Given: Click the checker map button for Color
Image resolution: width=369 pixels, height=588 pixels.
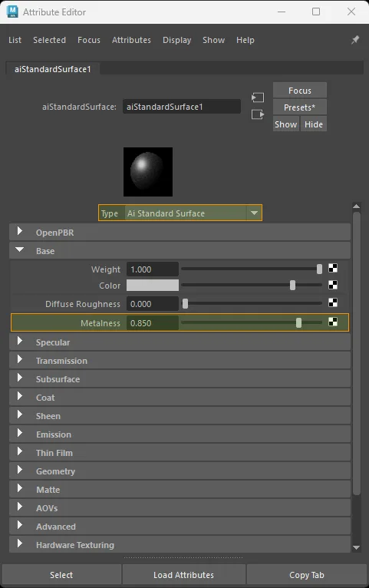Looking at the screenshot, I should click(333, 285).
